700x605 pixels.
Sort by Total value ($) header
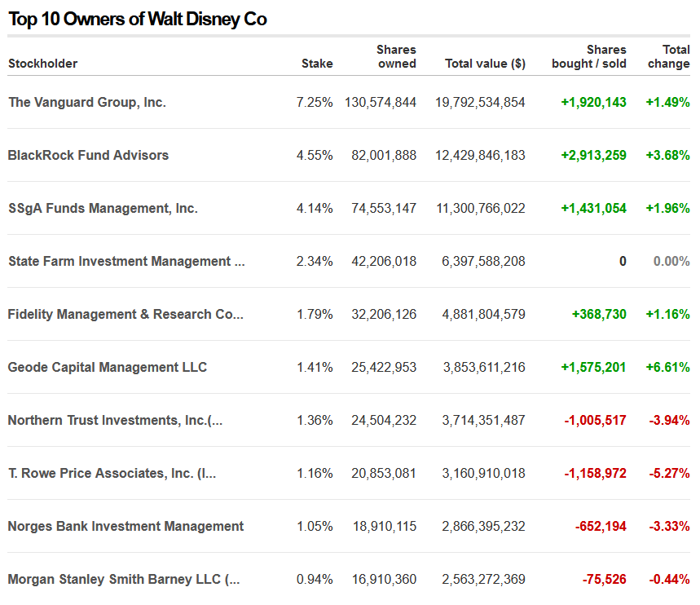(485, 64)
